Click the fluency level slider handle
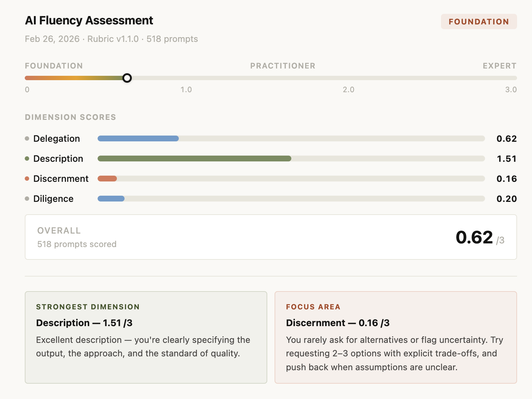This screenshot has width=532, height=399. [127, 78]
